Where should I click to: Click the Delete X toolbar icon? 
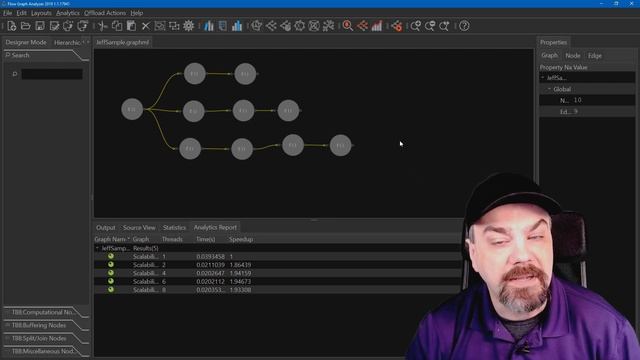(145, 26)
